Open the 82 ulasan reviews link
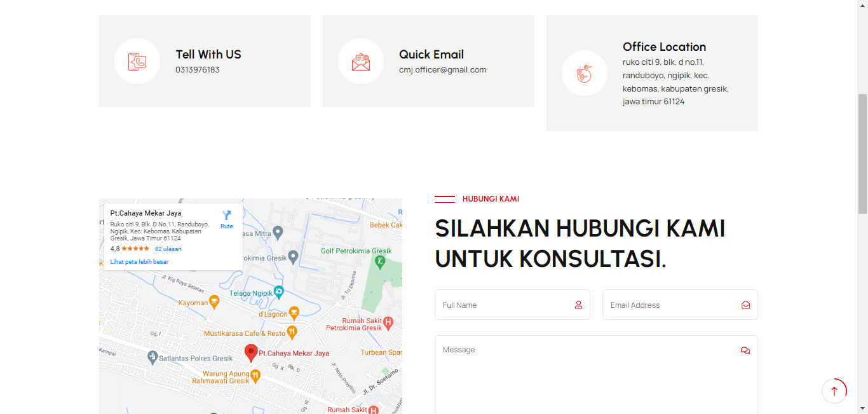 click(168, 249)
